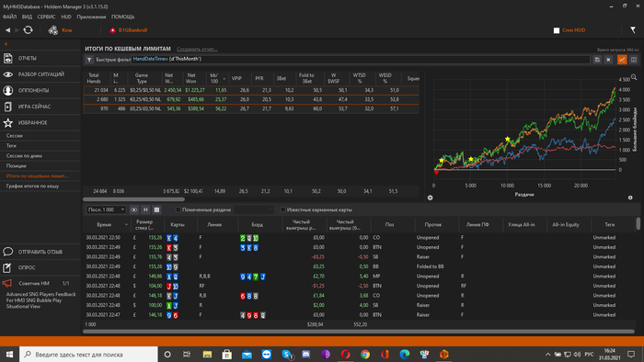This screenshot has width=644, height=362.
Task: Select the Сессии report
Action: coord(15,136)
